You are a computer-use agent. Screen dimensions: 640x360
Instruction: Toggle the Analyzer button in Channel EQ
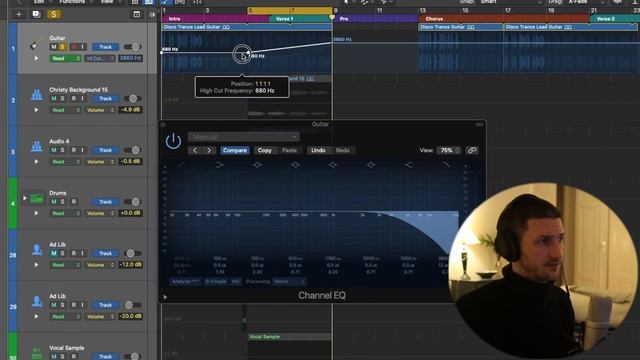point(185,282)
